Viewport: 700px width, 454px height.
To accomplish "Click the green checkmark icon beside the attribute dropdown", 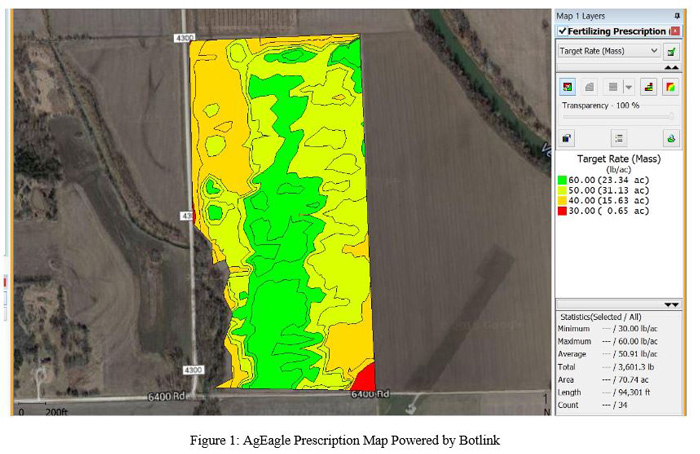I will [x=672, y=50].
